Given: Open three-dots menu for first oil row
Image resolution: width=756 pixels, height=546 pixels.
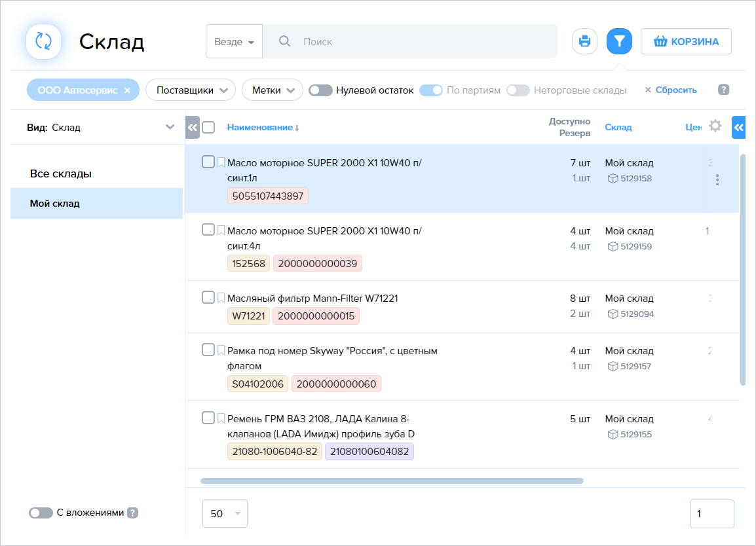Looking at the screenshot, I should pos(717,180).
